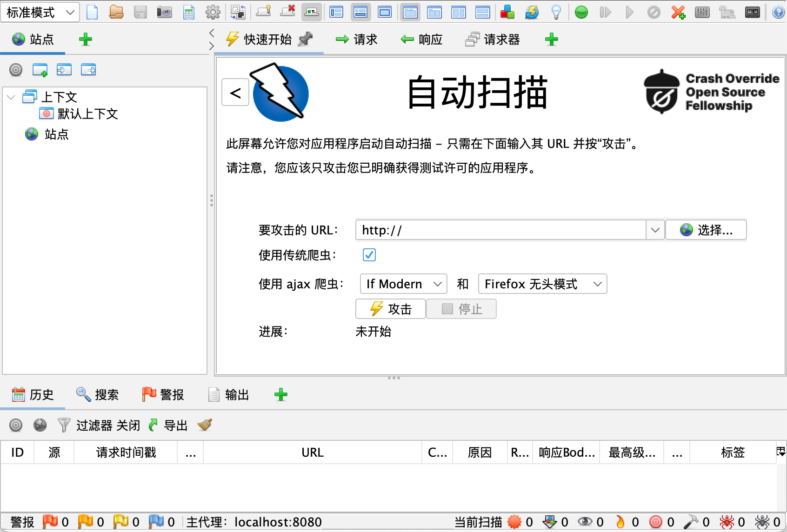Click the 选择... button

click(x=706, y=230)
